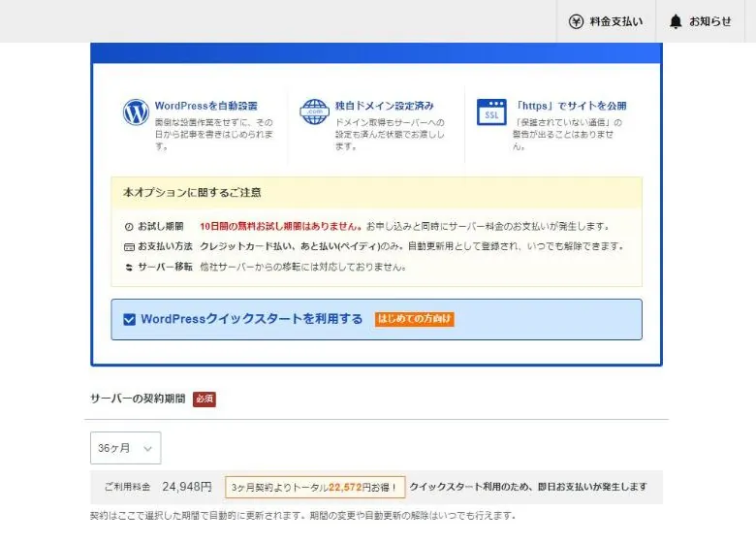Open the 料金支払い menu item

[606, 21]
